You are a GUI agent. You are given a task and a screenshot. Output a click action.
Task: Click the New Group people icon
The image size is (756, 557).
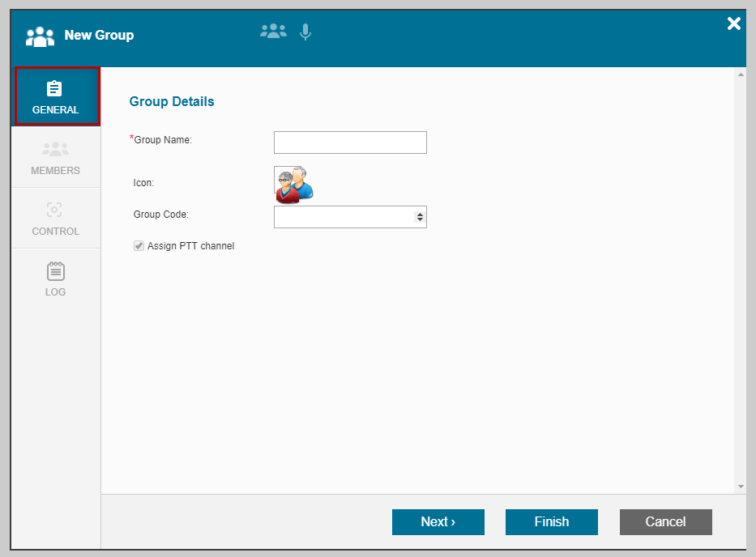(40, 36)
